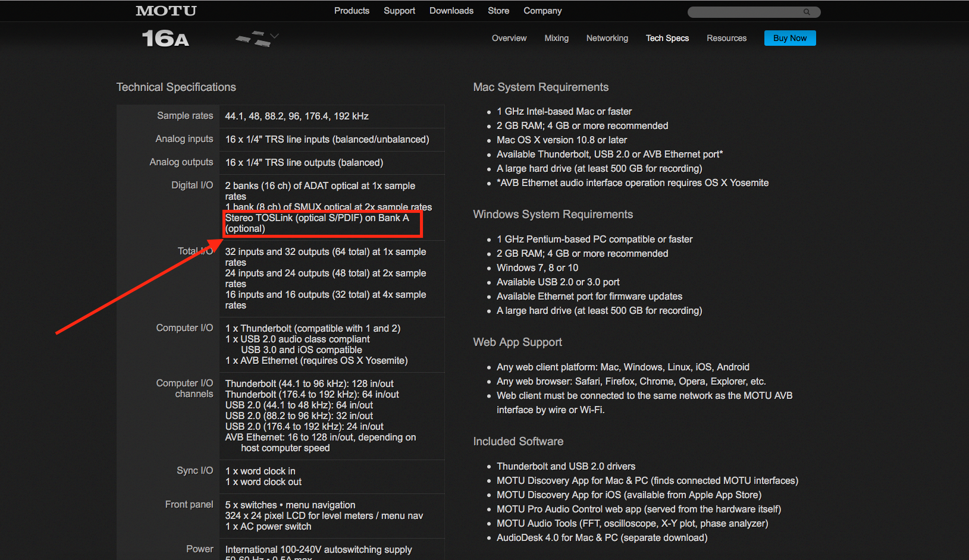Click the Sample rates row label
Screen dimensions: 969x560
(185, 116)
